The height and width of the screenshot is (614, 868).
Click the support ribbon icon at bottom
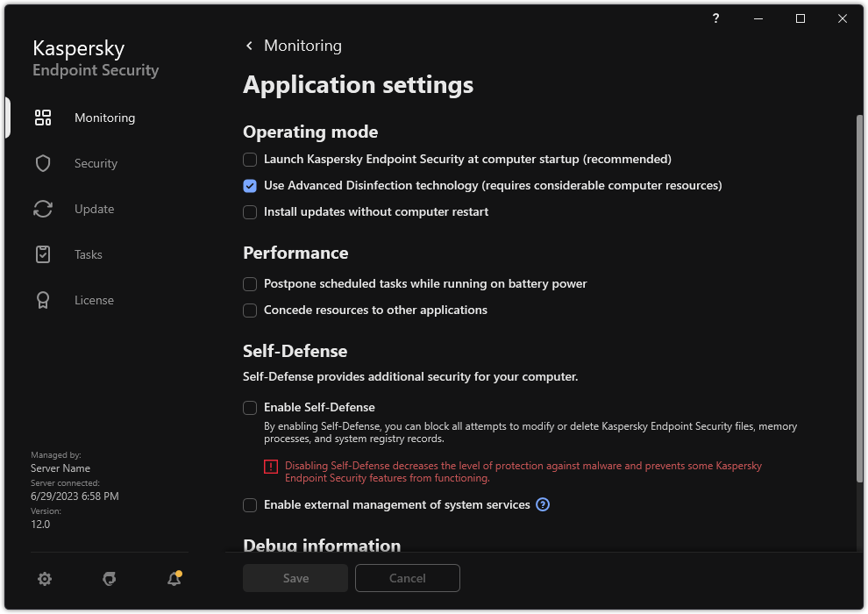109,579
